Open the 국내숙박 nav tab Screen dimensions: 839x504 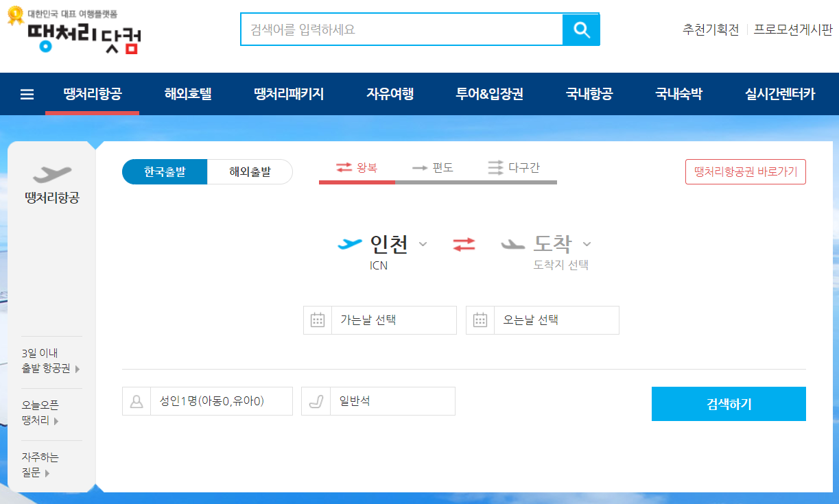678,95
